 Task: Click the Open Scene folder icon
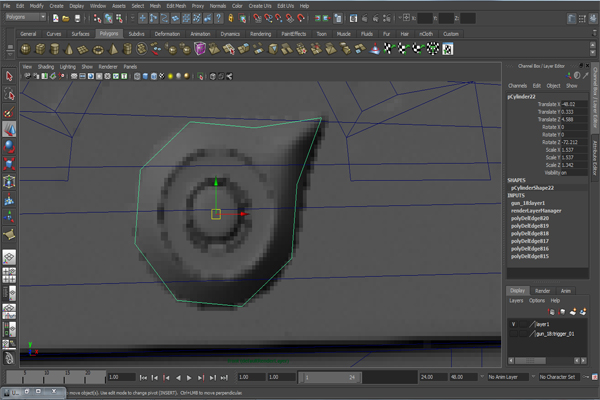pyautogui.click(x=66, y=18)
